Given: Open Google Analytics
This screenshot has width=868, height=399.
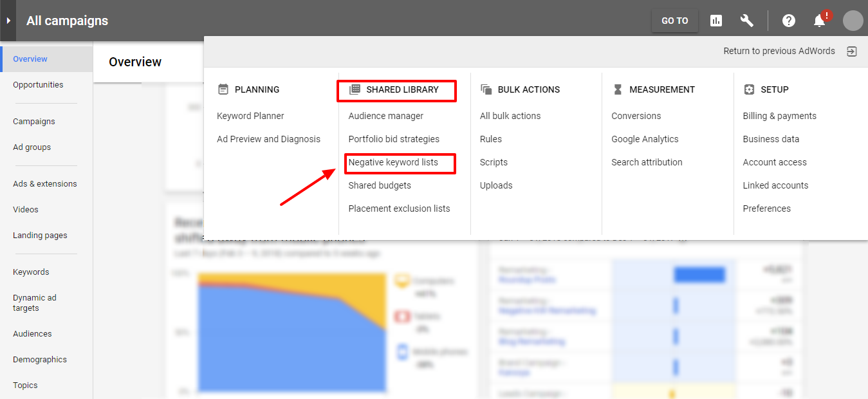Looking at the screenshot, I should [x=645, y=139].
